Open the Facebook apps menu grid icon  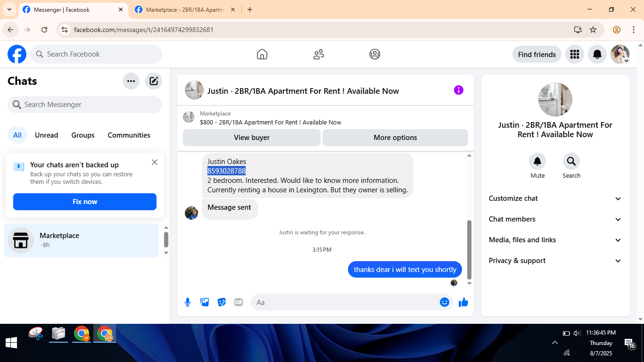tap(574, 54)
